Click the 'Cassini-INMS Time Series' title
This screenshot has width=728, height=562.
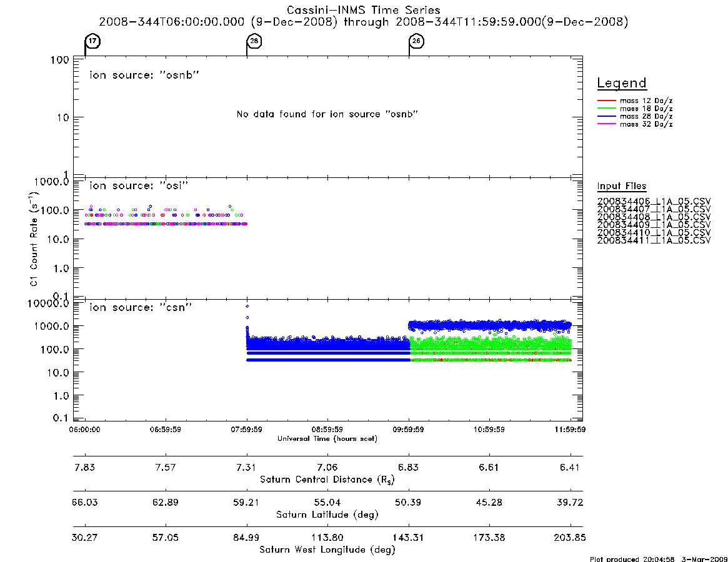point(364,10)
